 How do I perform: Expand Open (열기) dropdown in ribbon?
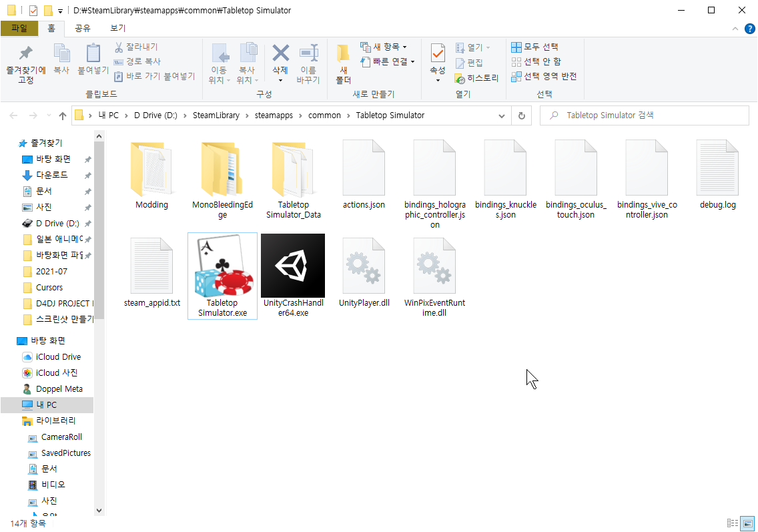(x=488, y=47)
